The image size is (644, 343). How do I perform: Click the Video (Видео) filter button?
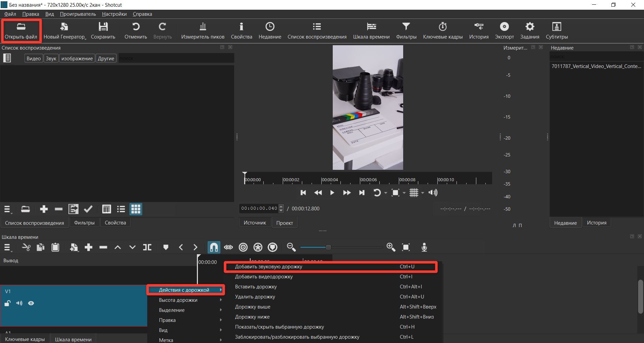click(x=34, y=58)
